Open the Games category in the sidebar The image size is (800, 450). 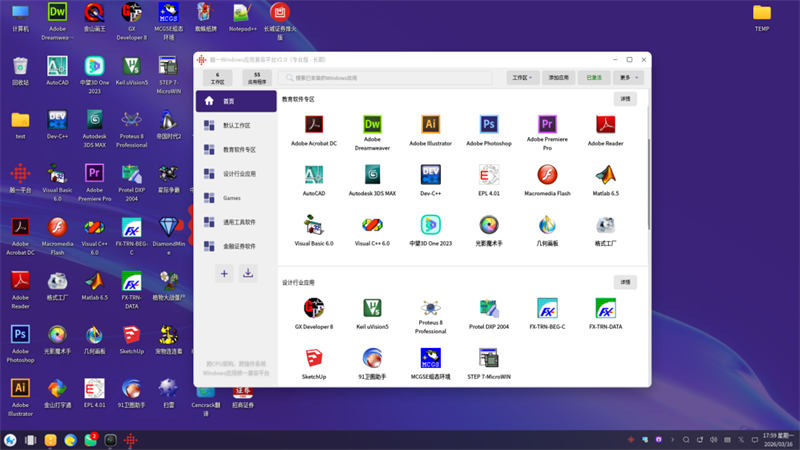[x=235, y=198]
